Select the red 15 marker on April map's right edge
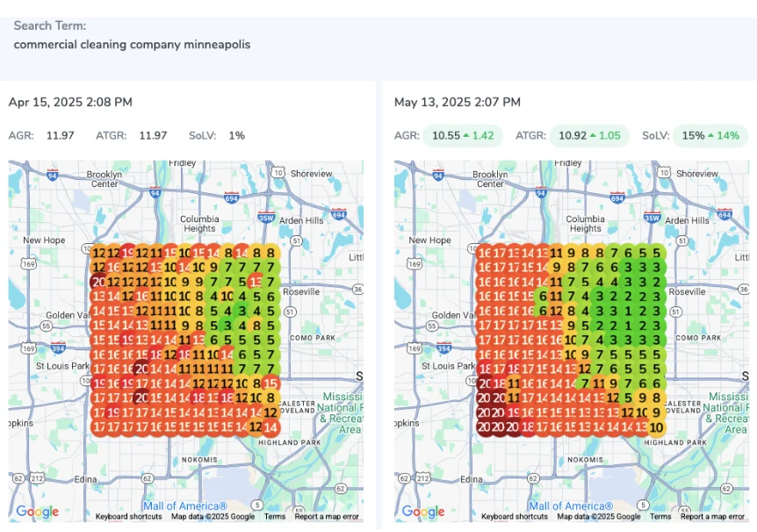Image resolution: width=757 pixels, height=532 pixels. (x=270, y=384)
